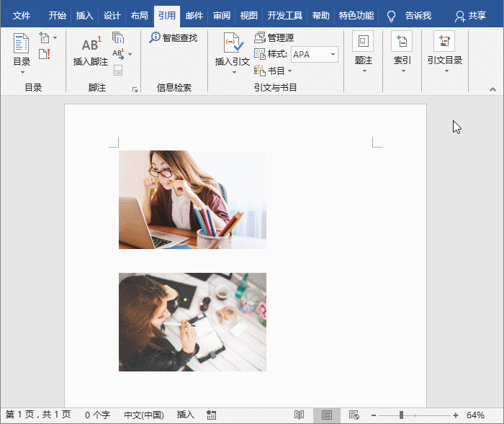
Task: Expand the 引文目录 dropdown arrow
Action: (446, 71)
